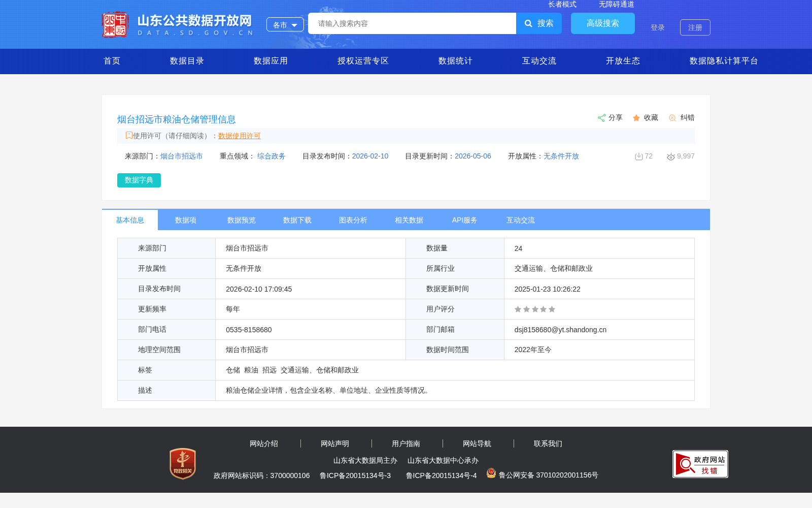Viewport: 812px width, 508px height.
Task: Click the email dsj8158680@yt.shandong.cn
Action: point(560,330)
